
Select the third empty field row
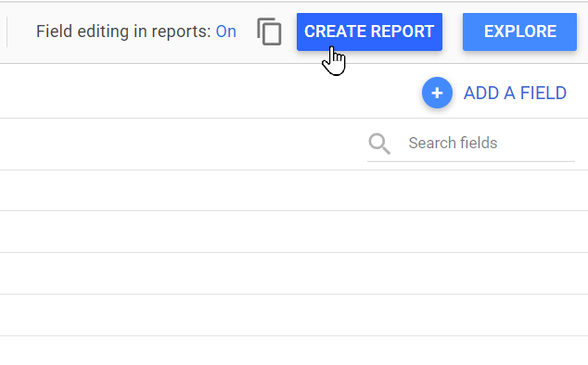click(294, 273)
